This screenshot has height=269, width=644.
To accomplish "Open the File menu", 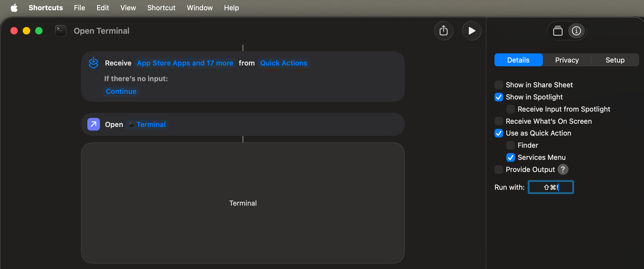I will [80, 8].
